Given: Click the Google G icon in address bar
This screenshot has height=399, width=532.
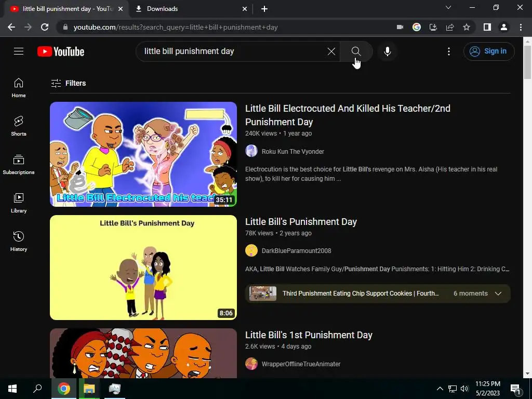Looking at the screenshot, I should (417, 27).
